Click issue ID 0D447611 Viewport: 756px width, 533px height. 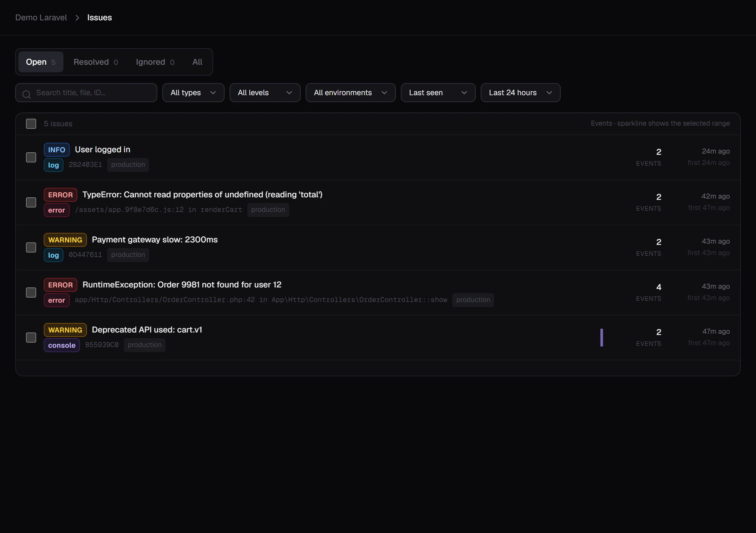tap(85, 255)
